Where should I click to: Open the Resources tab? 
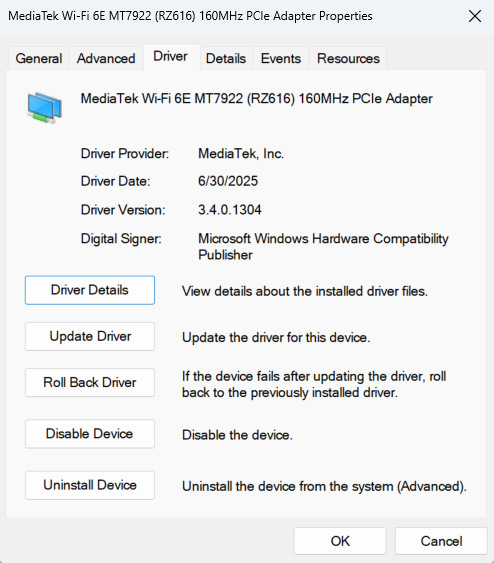tap(348, 58)
